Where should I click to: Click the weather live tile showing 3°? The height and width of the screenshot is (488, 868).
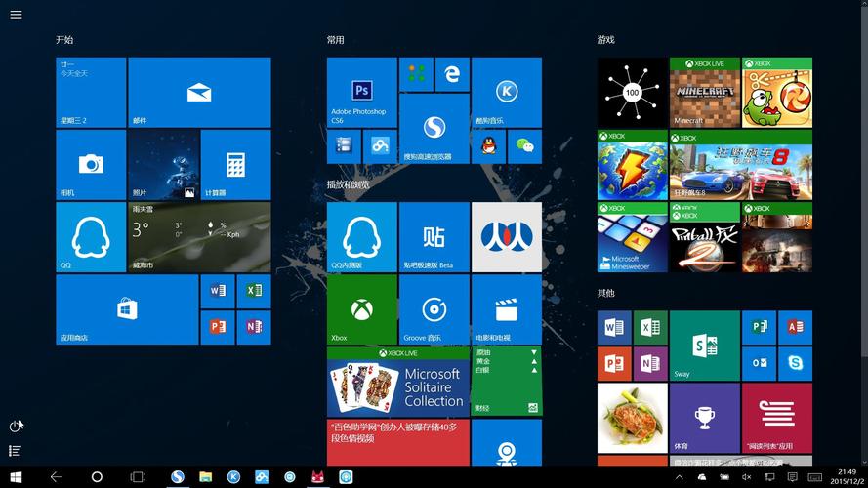(x=199, y=237)
